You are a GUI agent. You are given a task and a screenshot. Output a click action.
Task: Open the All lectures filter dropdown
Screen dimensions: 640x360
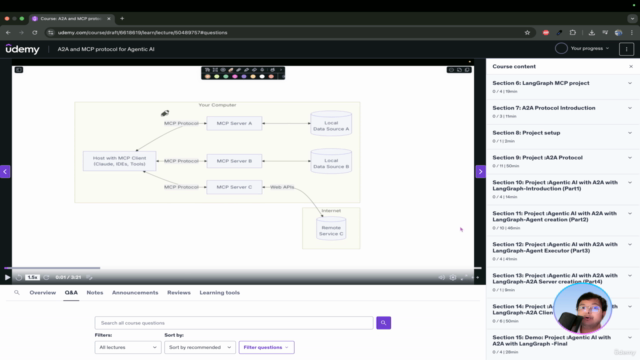(128, 347)
